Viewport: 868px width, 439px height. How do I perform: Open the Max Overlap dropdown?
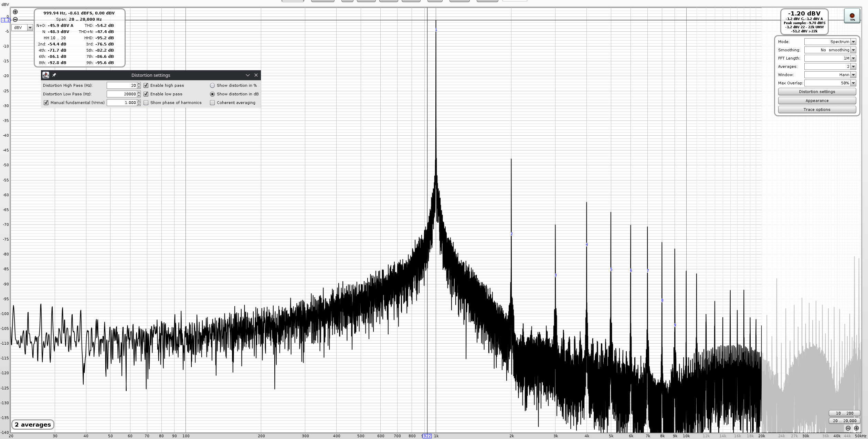coord(830,83)
